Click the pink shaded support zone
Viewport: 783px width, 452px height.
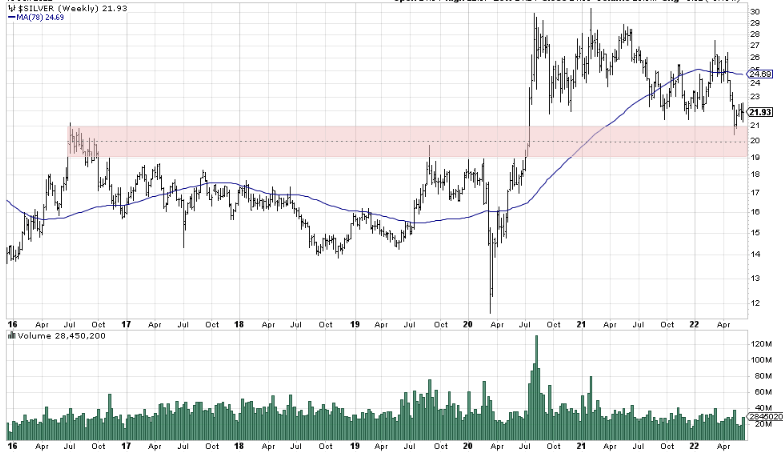pos(300,141)
